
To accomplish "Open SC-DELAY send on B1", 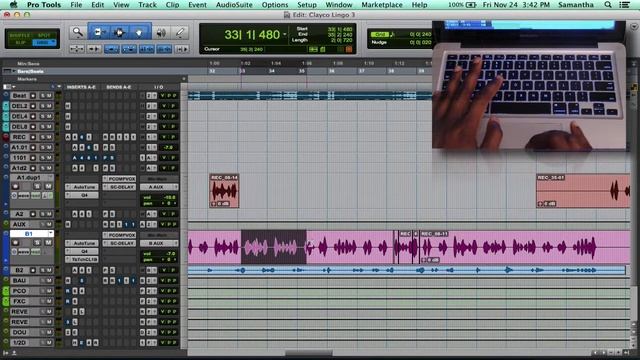I will point(120,243).
